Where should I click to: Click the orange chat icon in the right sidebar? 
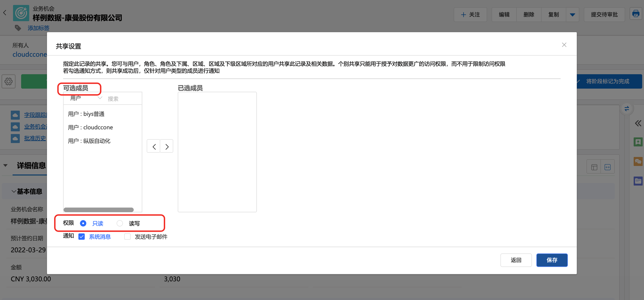[x=638, y=161]
